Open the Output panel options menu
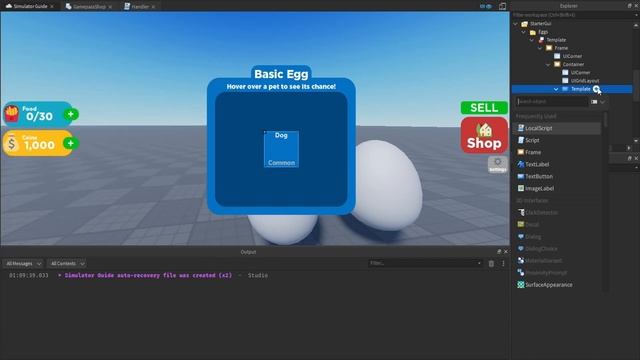The height and width of the screenshot is (360, 640). (x=503, y=264)
